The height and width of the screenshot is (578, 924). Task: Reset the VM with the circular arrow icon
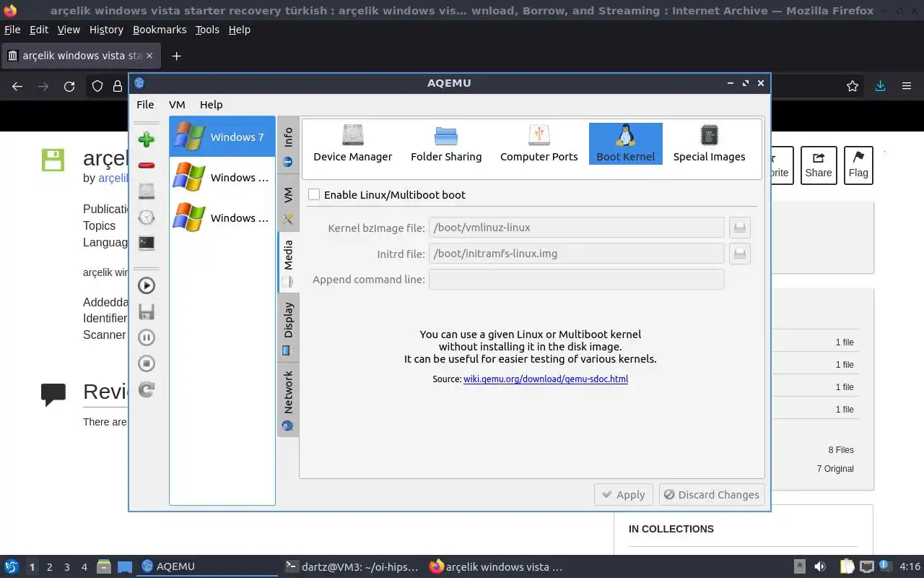pyautogui.click(x=147, y=389)
